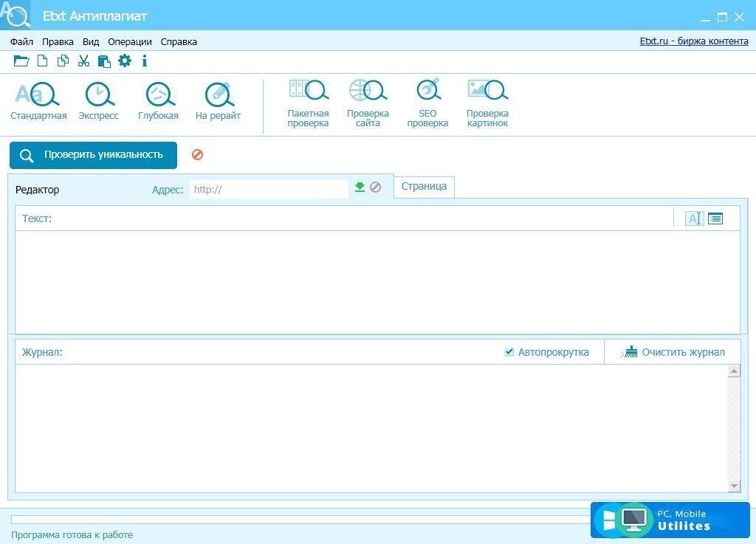Open Проверка картинок tool
756x544 pixels.
coord(487,103)
